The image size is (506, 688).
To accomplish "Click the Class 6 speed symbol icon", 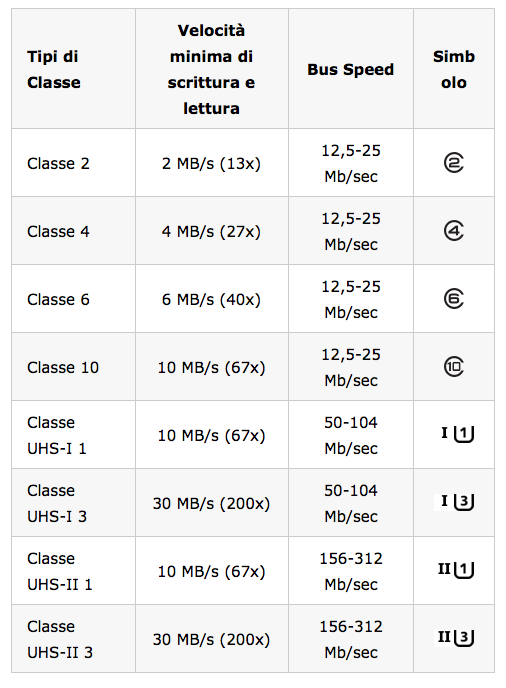I will click(454, 299).
